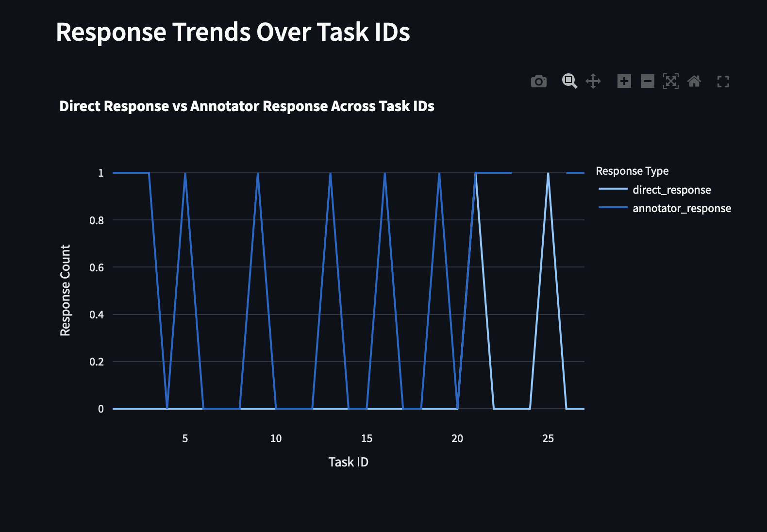Zoom in using the plus icon
The image size is (767, 532).
pos(624,81)
